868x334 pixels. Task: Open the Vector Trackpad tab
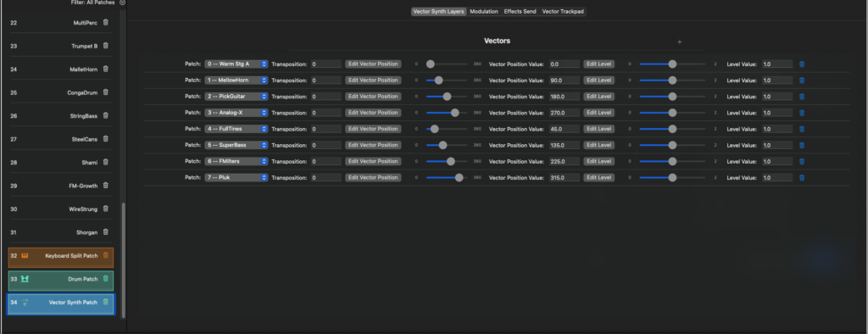[x=563, y=12]
